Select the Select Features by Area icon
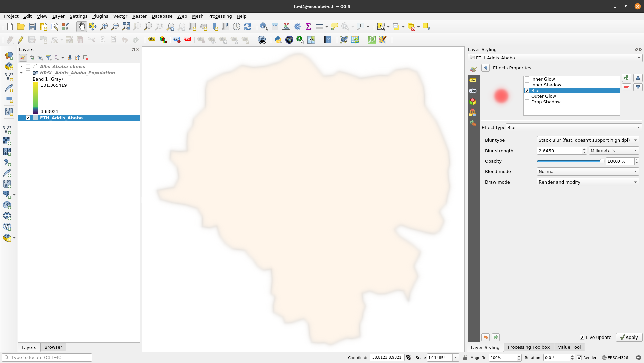 click(x=380, y=27)
